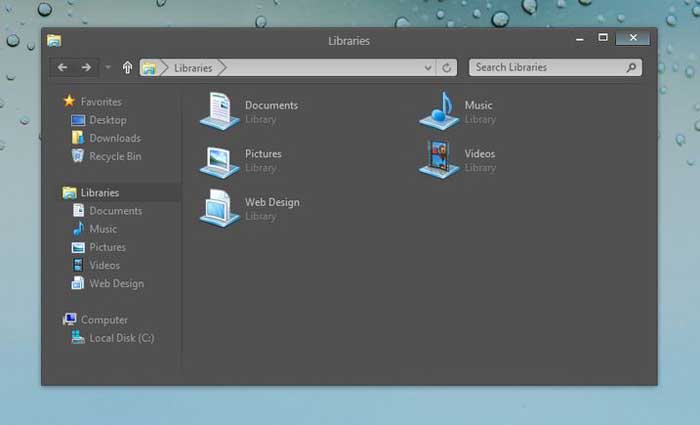Open the Web Design library icon
This screenshot has height=425, width=700.
pos(219,208)
